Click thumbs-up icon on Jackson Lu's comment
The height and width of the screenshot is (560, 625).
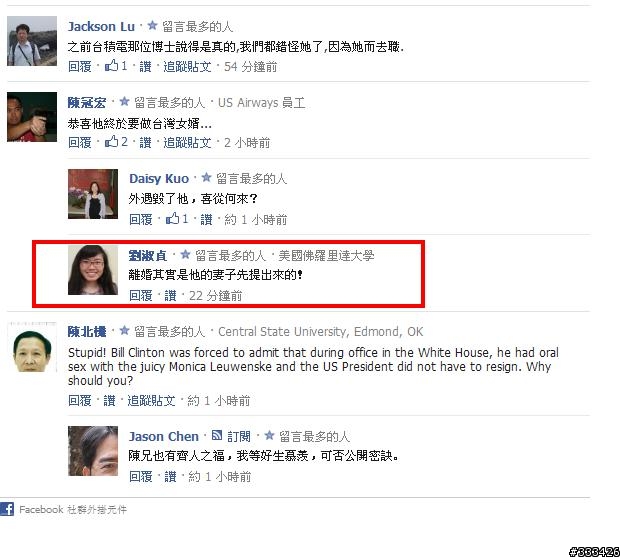coord(112,65)
